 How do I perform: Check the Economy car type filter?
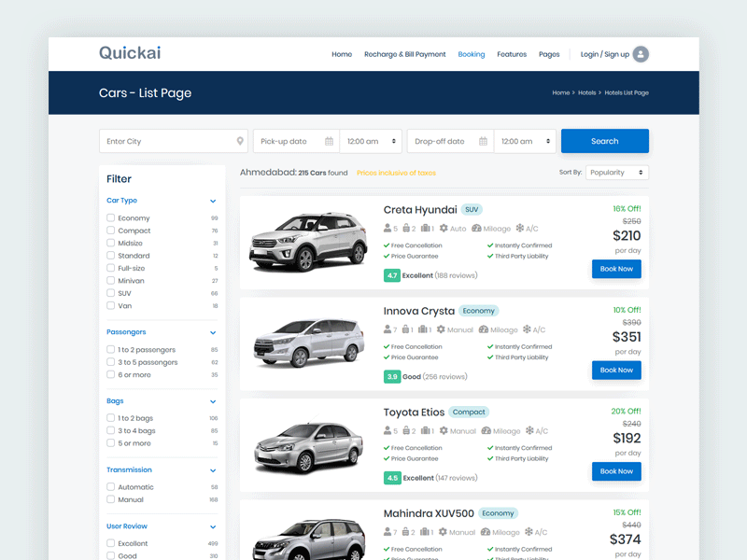coord(110,217)
